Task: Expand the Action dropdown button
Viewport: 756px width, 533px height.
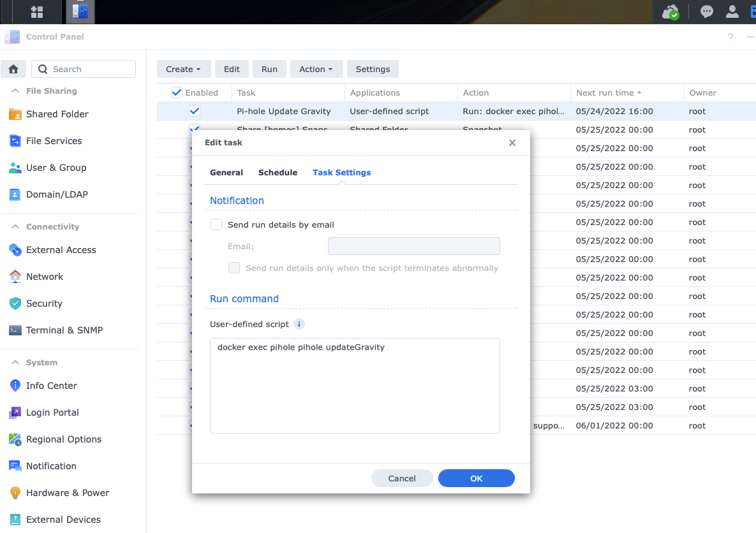Action: tap(316, 69)
